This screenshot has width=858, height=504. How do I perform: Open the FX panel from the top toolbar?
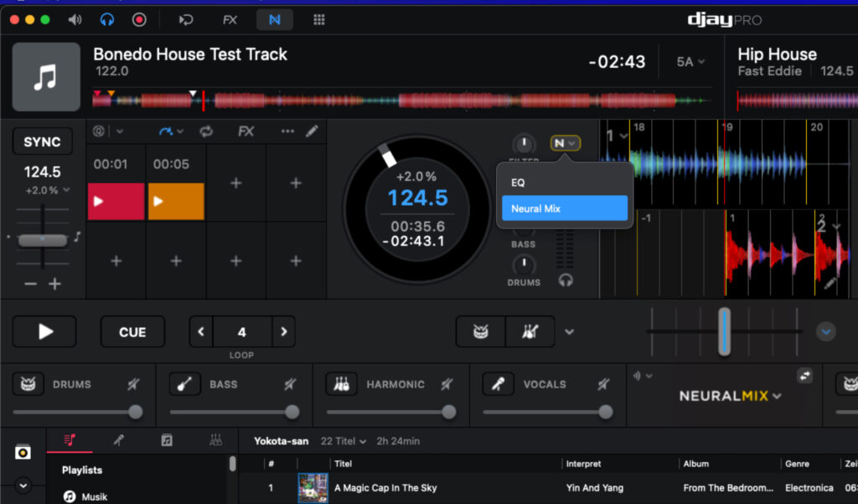230,19
